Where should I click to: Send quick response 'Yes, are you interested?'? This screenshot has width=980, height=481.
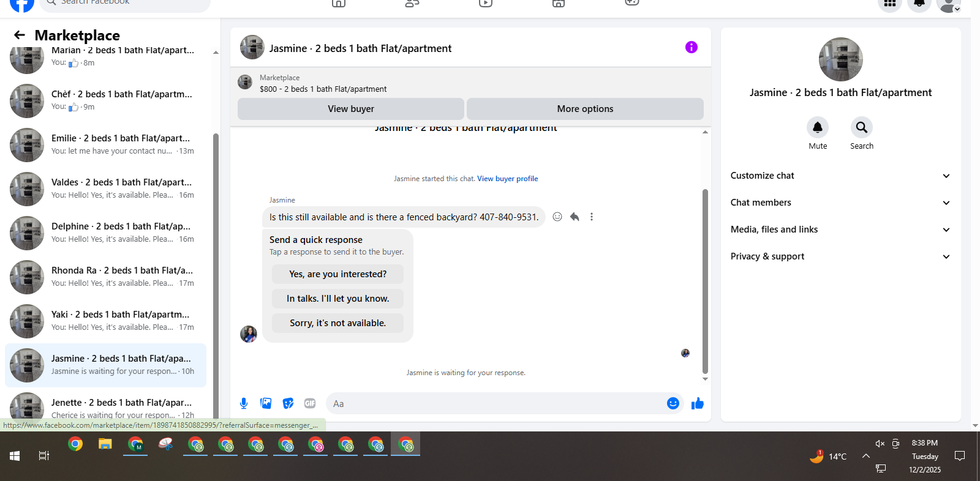click(337, 274)
